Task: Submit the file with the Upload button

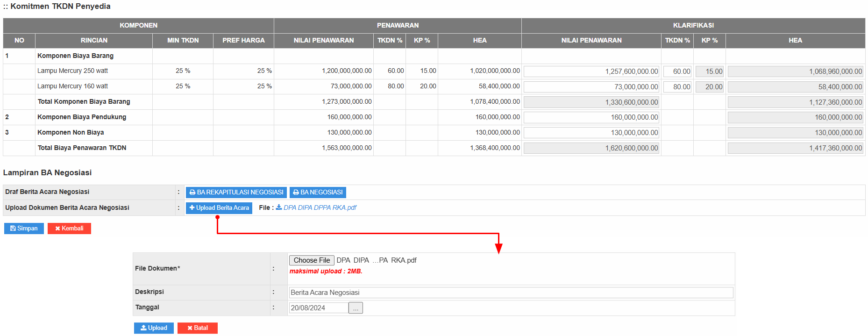Action: (154, 328)
